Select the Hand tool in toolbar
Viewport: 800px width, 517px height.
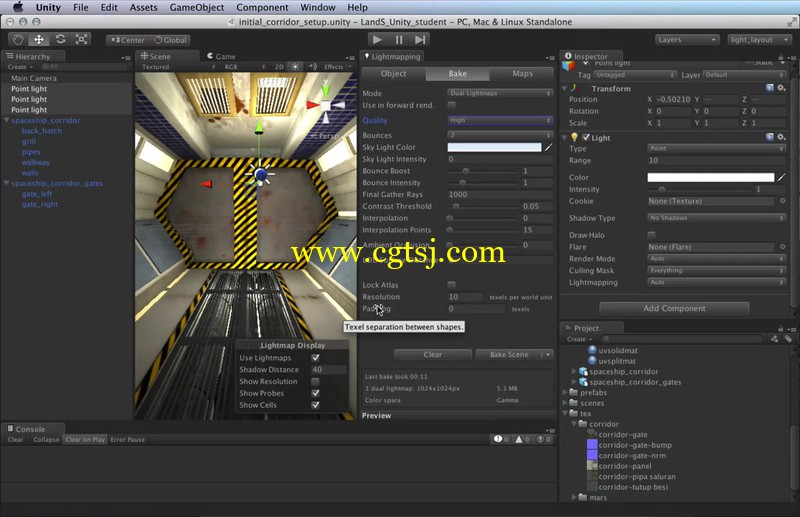click(18, 39)
